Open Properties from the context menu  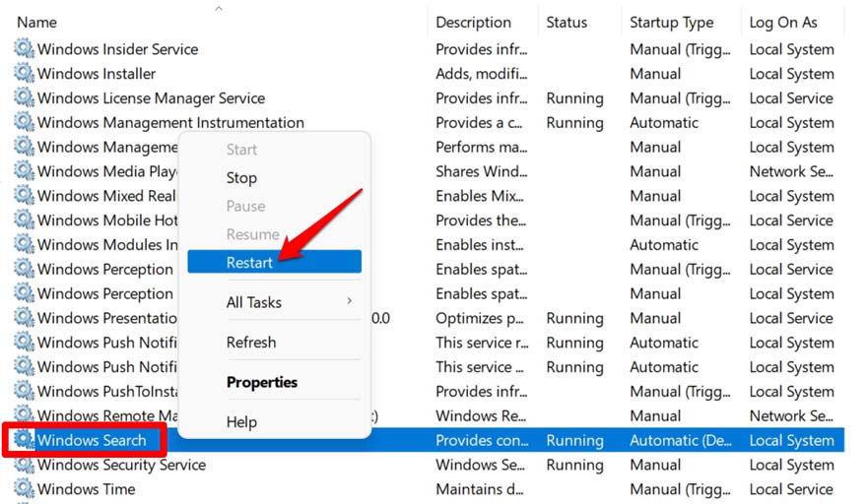[262, 382]
